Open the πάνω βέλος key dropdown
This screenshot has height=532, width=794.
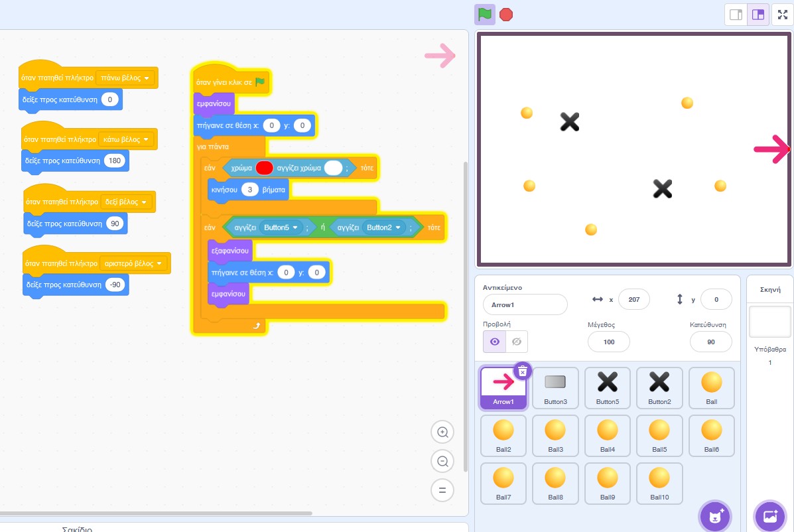click(125, 78)
